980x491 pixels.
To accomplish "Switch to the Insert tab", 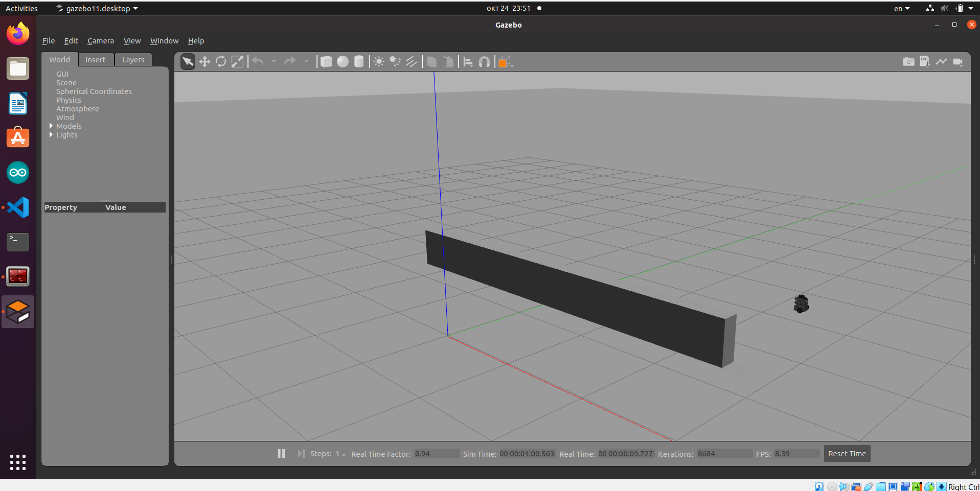I will (x=95, y=60).
